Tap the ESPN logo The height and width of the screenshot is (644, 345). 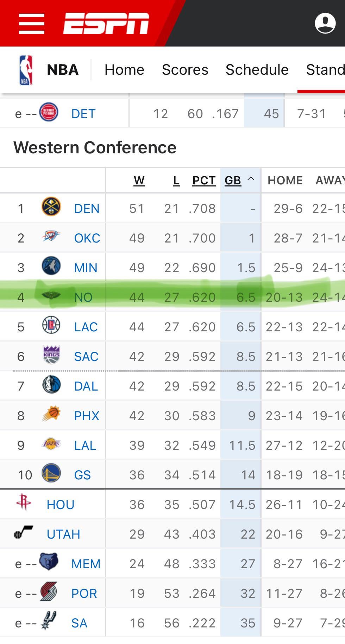point(106,24)
